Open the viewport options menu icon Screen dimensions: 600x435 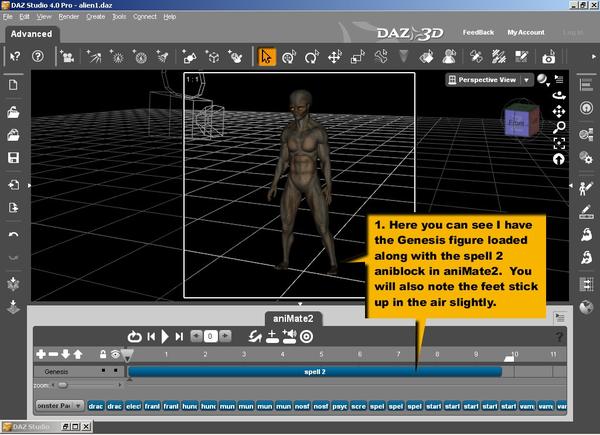click(x=559, y=79)
